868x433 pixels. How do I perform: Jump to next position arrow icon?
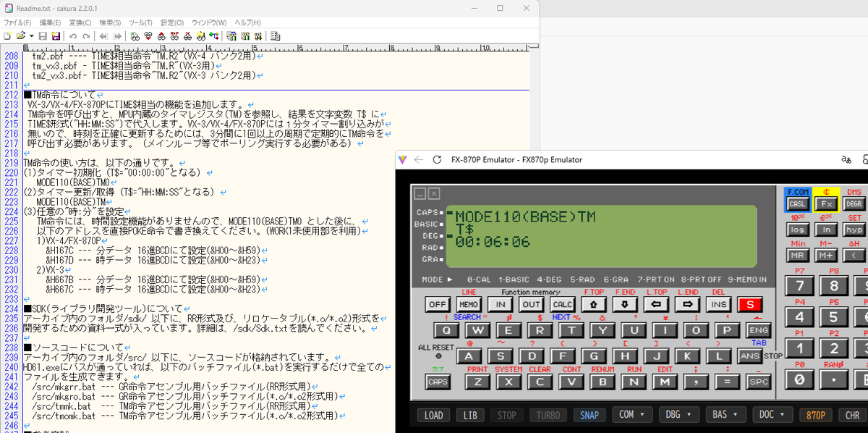tap(116, 35)
